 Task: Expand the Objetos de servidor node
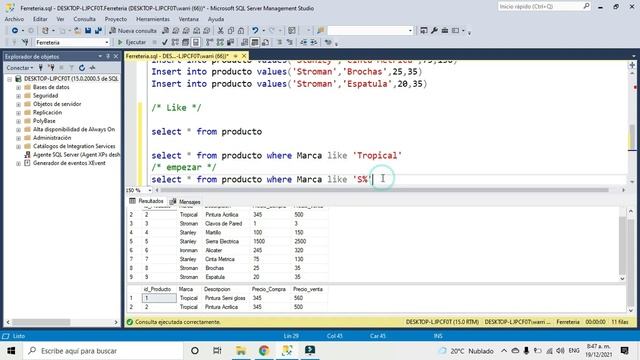[18, 104]
